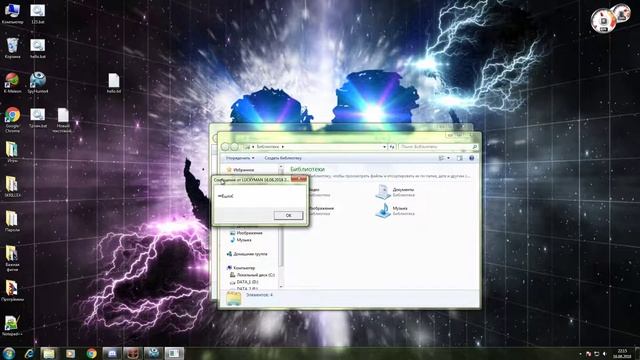Open the Windows Start menu

tap(9, 353)
